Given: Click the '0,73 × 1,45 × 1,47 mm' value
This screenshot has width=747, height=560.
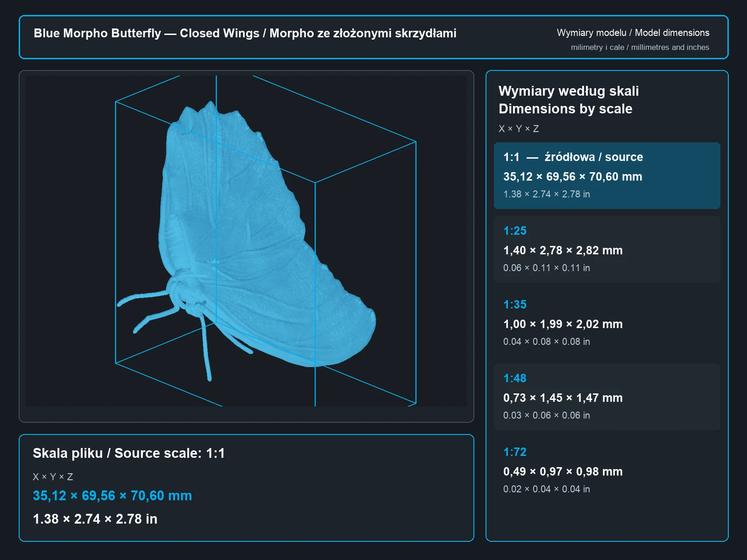Looking at the screenshot, I should (563, 398).
